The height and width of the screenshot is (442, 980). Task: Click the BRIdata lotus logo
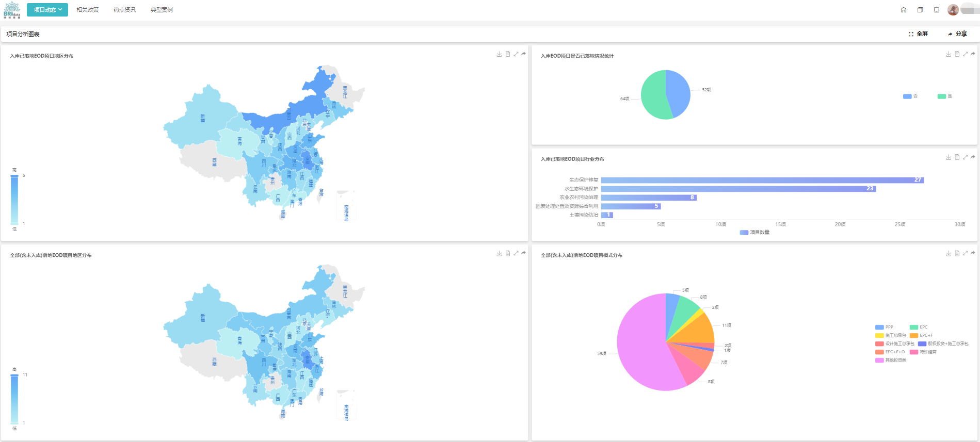(12, 10)
